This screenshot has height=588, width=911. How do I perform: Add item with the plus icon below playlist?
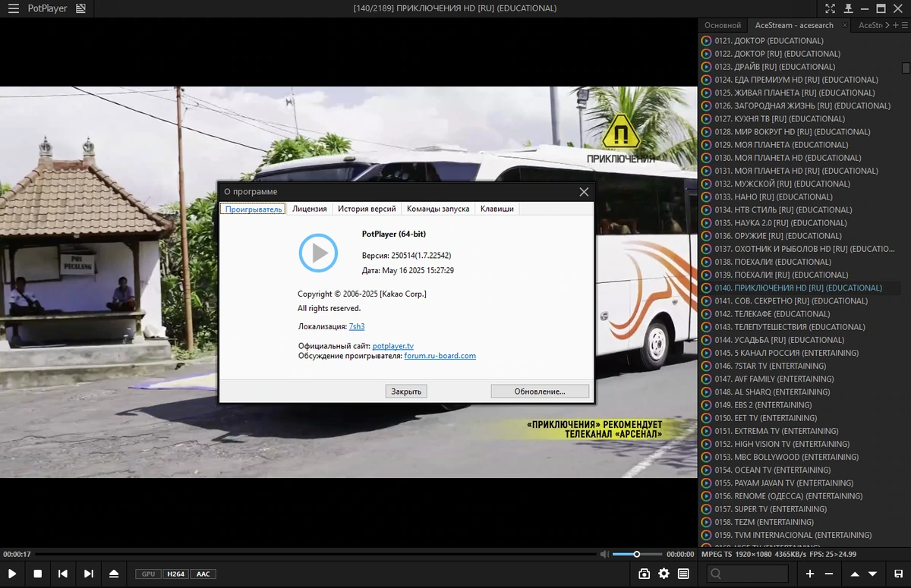(810, 574)
